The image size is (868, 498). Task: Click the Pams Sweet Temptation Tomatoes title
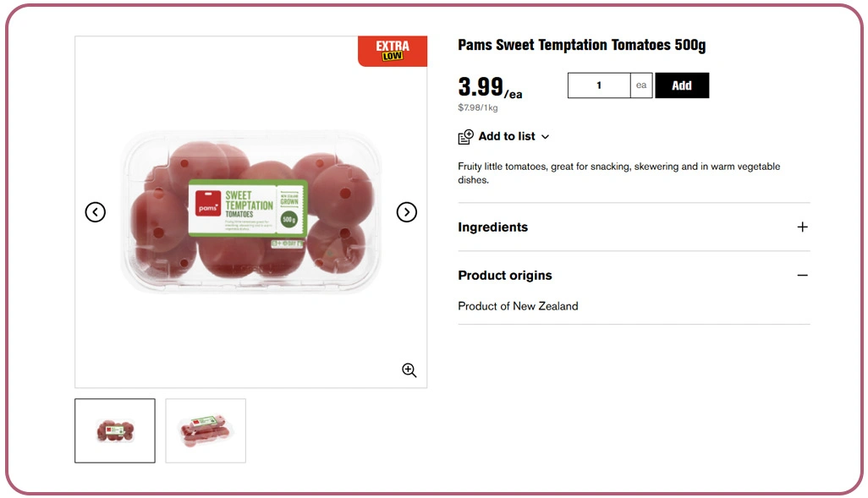[x=581, y=45]
